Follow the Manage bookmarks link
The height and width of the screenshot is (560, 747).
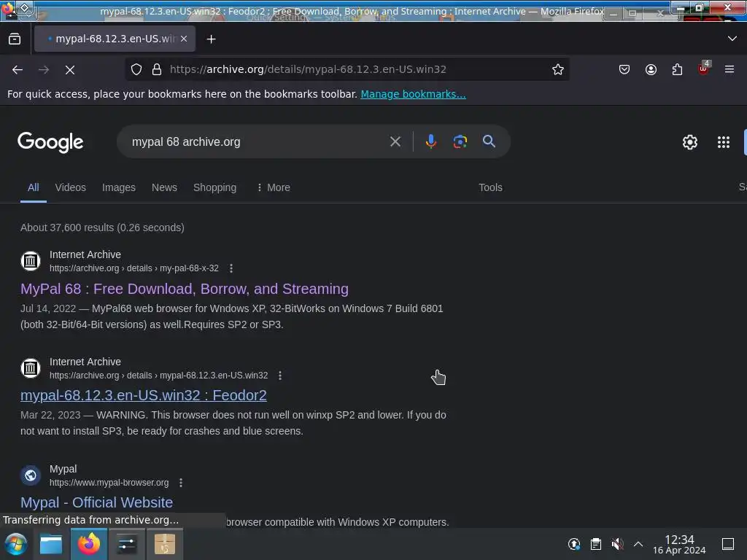pyautogui.click(x=413, y=94)
